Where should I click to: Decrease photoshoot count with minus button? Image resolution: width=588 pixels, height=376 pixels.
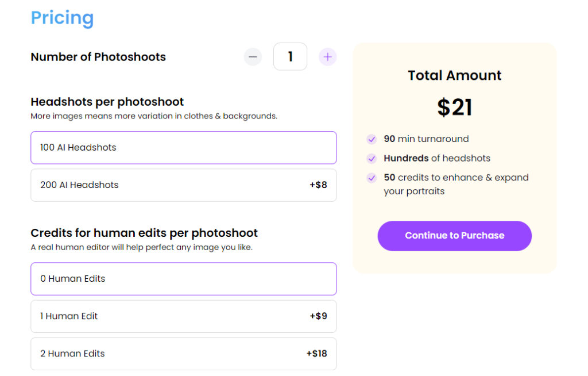[x=253, y=57]
